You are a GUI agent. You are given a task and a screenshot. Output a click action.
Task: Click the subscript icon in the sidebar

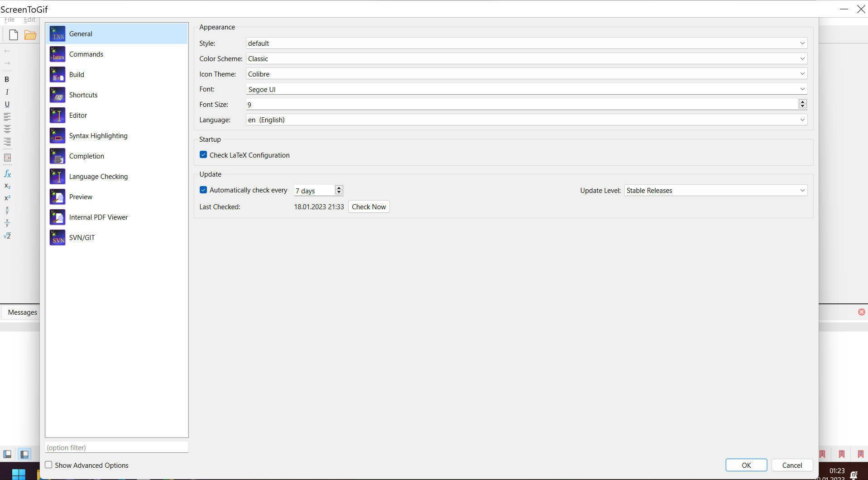(7, 186)
